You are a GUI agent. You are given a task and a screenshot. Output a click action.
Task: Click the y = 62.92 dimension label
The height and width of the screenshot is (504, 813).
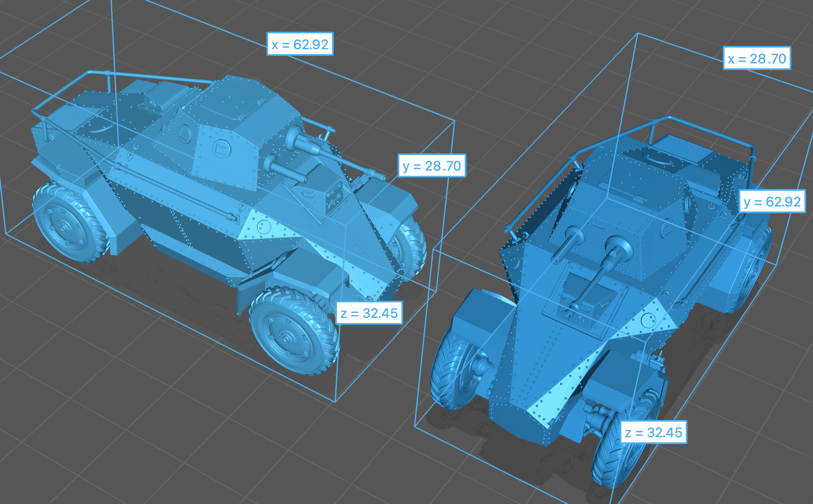tap(772, 202)
